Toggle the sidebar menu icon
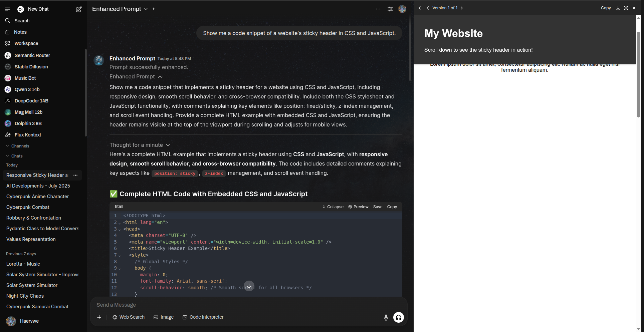Image resolution: width=644 pixels, height=332 pixels. [x=8, y=9]
